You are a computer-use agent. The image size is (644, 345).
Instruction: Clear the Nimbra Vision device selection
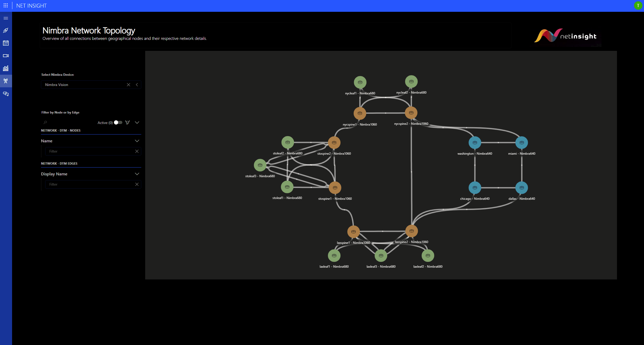point(128,85)
